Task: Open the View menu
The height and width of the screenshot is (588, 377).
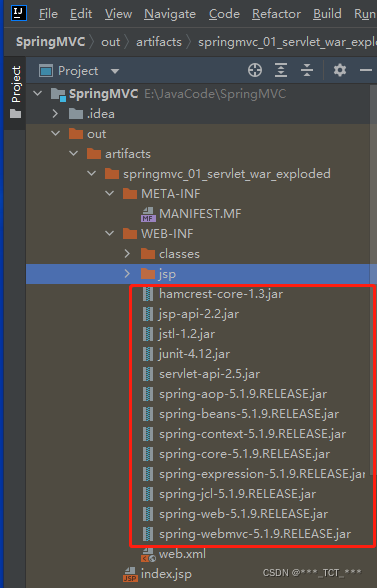Action: tap(118, 14)
